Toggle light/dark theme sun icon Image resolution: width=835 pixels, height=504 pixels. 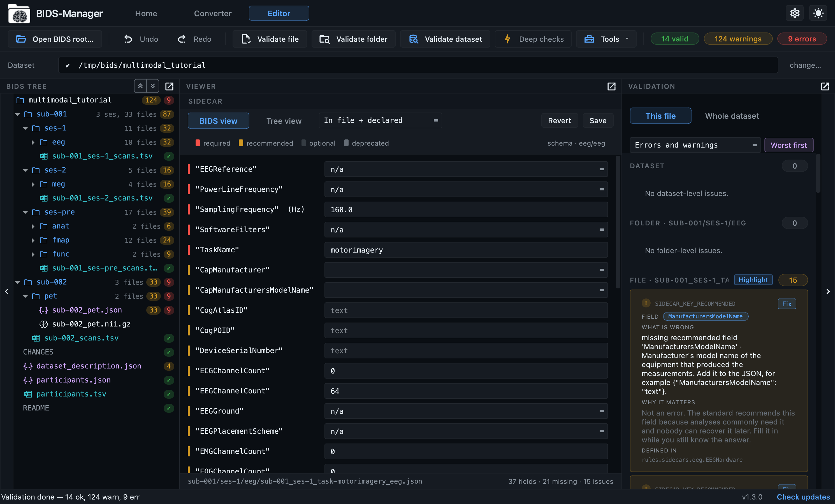point(818,13)
